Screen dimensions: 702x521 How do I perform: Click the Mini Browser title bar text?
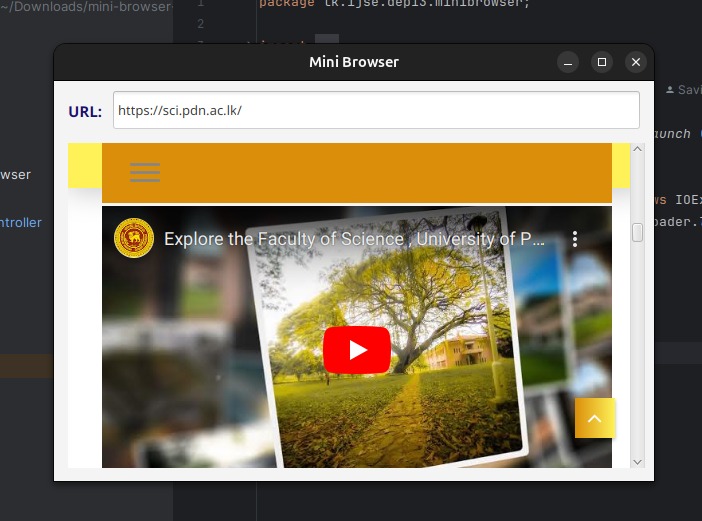pos(354,62)
